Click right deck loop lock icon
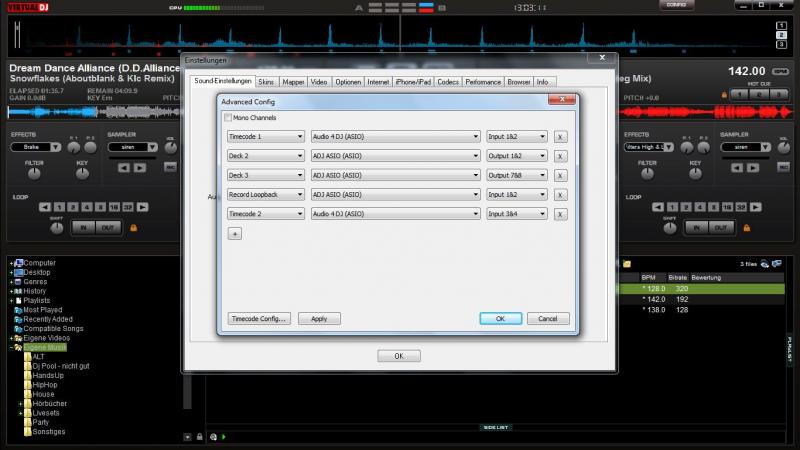Viewport: 800px width, 450px height. click(746, 228)
